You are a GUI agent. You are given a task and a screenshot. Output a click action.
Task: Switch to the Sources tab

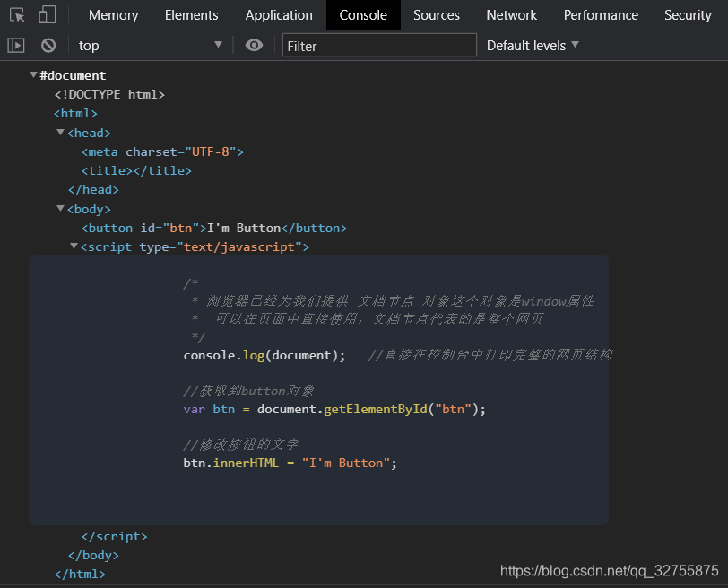point(437,15)
